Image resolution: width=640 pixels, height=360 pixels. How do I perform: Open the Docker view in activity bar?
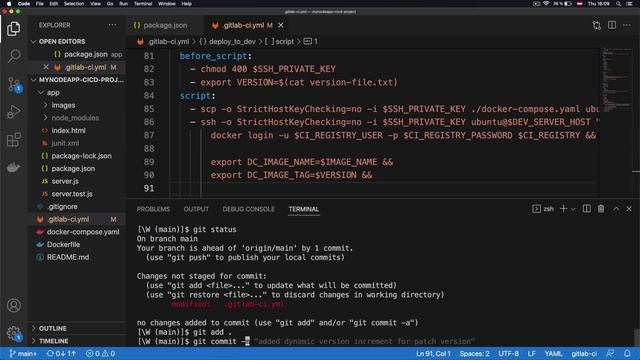click(13, 167)
